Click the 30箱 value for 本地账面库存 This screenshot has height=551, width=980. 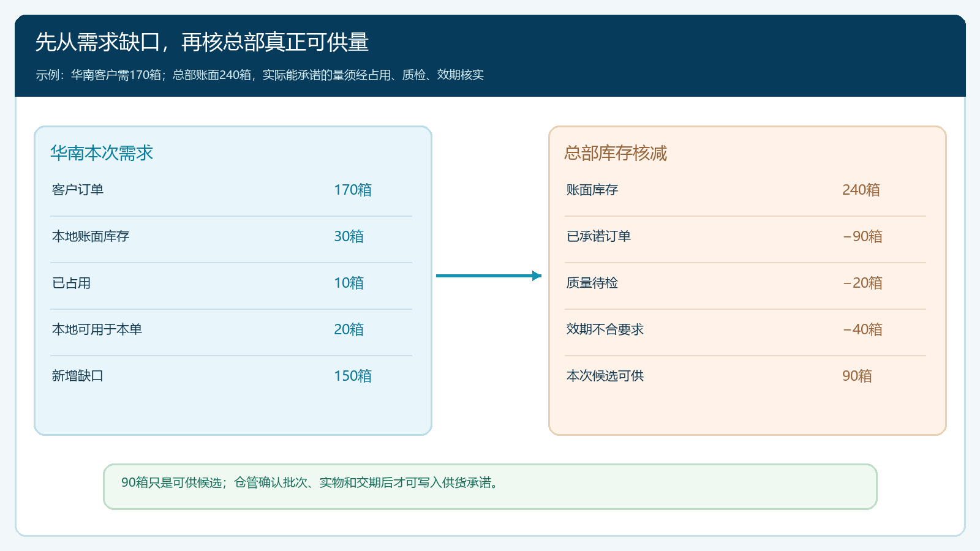[349, 236]
